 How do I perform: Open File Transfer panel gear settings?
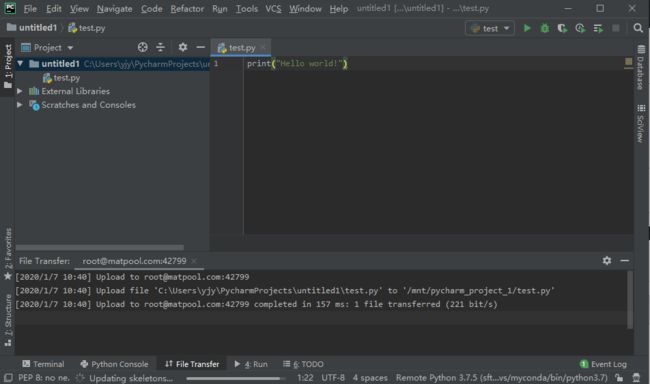(x=607, y=260)
